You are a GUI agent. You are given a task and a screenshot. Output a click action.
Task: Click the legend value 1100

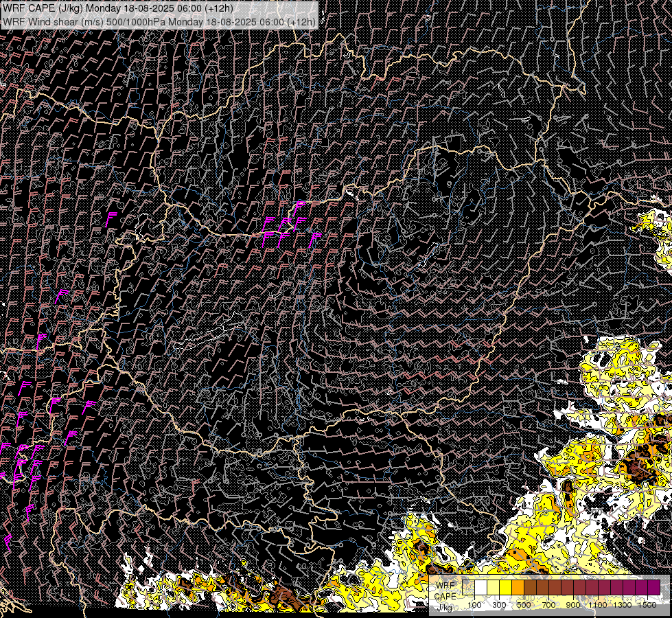click(x=597, y=605)
